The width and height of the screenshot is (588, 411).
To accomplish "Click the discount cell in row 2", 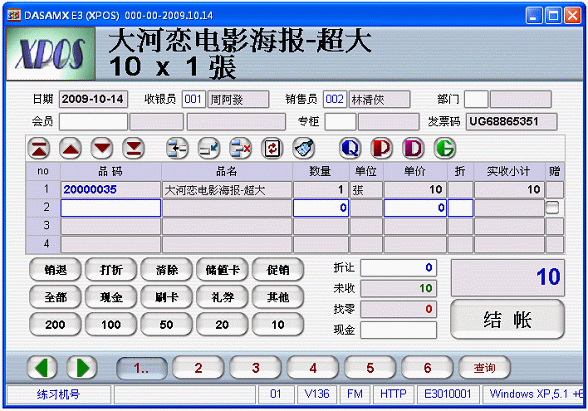I will [x=460, y=208].
